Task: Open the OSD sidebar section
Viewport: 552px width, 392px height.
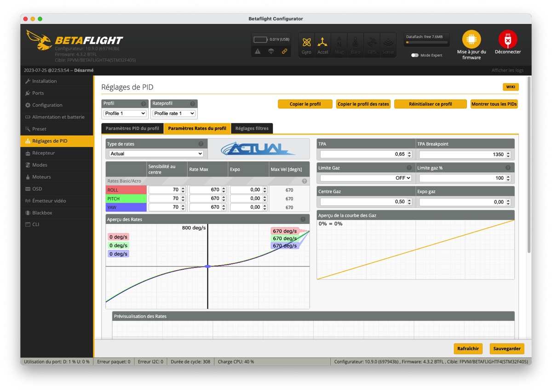Action: (57, 189)
